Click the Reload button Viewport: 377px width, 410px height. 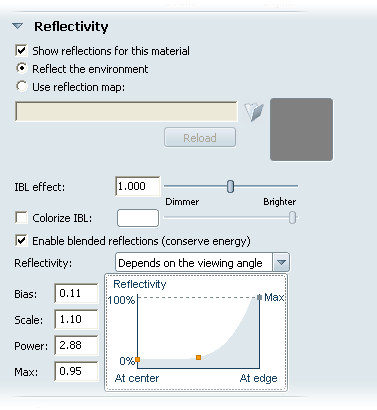(x=200, y=137)
